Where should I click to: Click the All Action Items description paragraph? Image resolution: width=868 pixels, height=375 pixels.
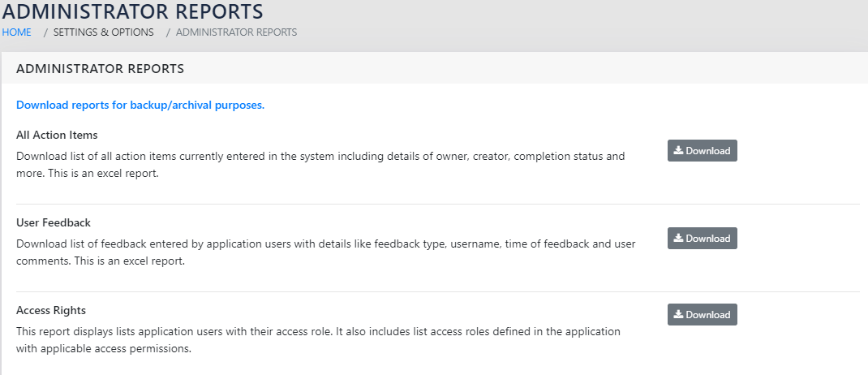coord(320,165)
